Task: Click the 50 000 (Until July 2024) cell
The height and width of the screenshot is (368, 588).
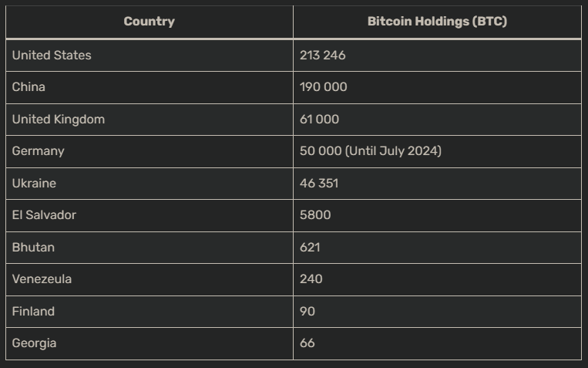Action: pos(371,151)
